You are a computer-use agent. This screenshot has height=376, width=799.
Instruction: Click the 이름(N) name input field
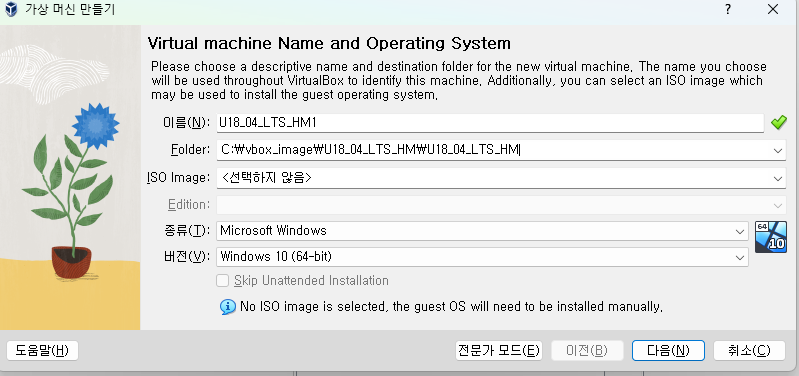490,123
